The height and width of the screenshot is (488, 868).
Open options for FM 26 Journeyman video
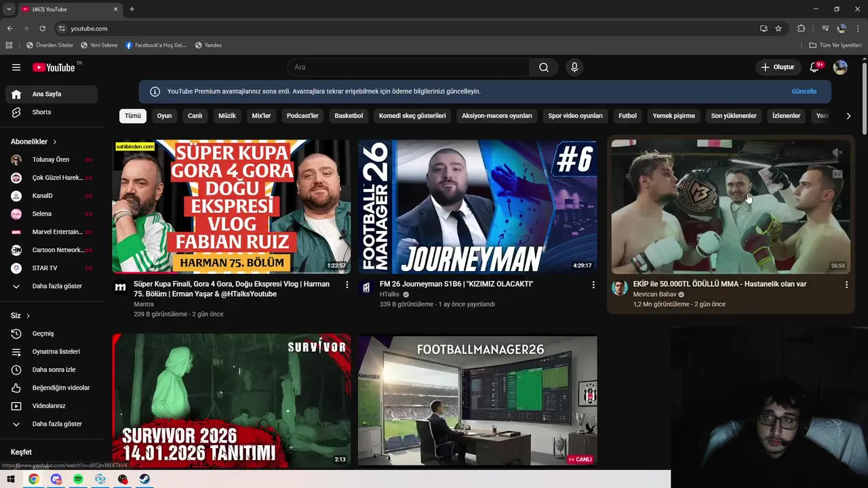pyautogui.click(x=593, y=285)
